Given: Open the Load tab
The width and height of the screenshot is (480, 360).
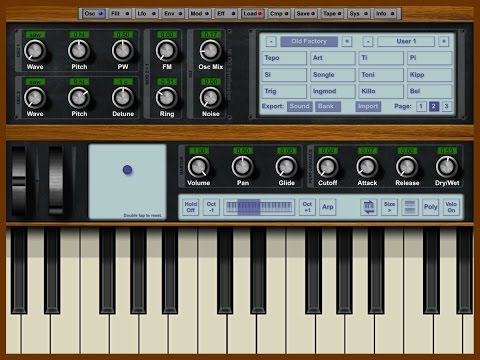Looking at the screenshot, I should coord(252,14).
